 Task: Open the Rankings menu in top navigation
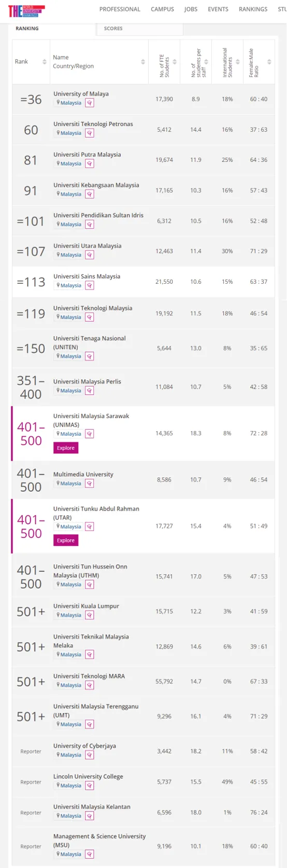tap(253, 9)
